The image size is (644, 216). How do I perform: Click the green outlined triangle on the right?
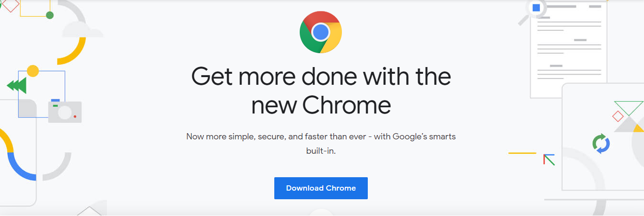[628, 108]
